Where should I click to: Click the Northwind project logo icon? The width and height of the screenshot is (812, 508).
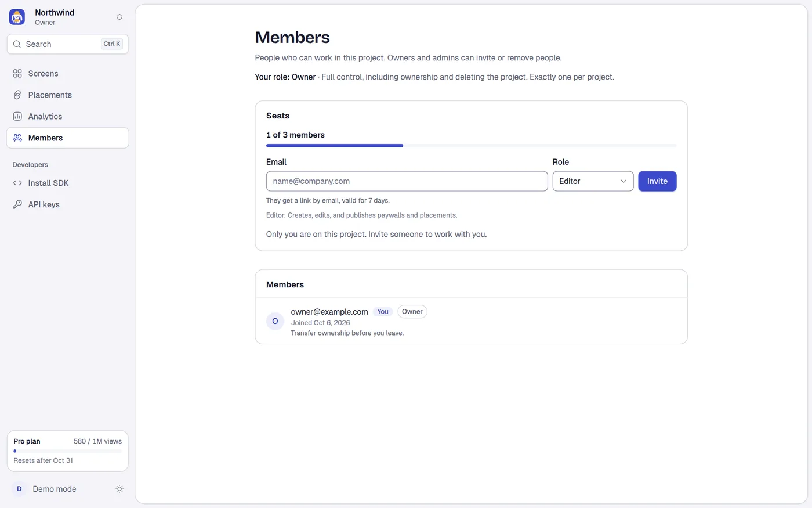(17, 17)
